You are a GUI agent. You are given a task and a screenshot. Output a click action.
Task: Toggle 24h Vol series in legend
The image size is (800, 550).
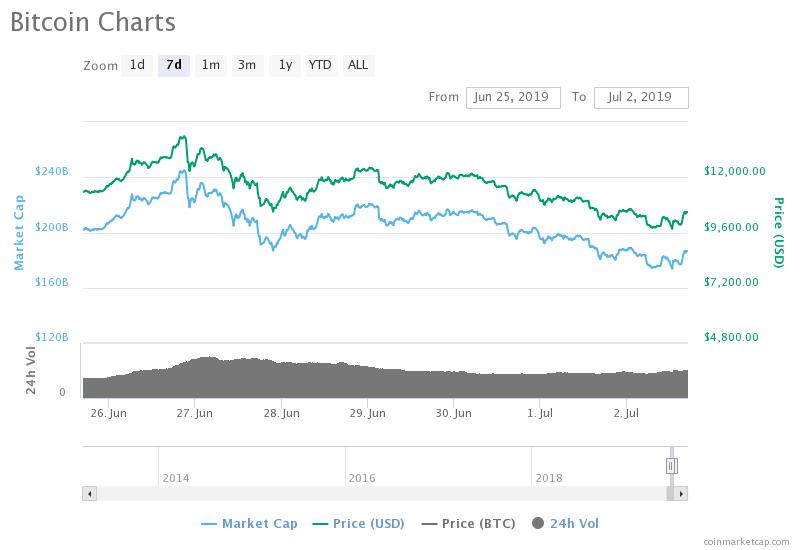(x=565, y=524)
